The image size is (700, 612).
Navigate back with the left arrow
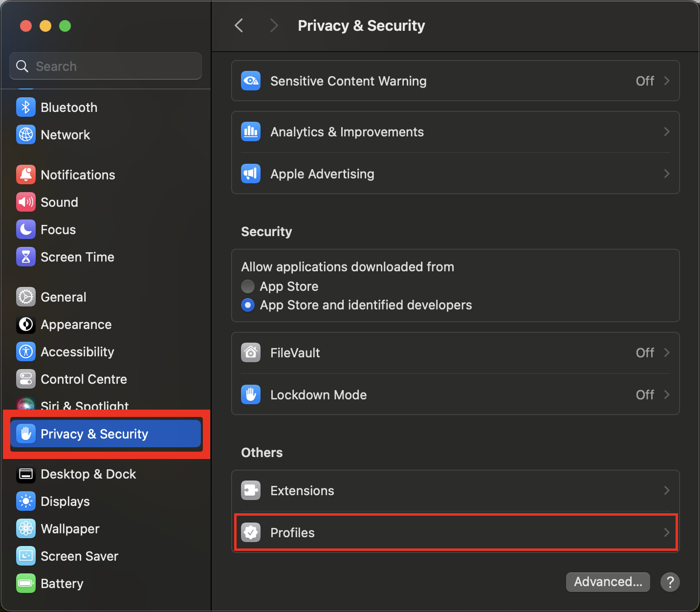click(x=239, y=25)
